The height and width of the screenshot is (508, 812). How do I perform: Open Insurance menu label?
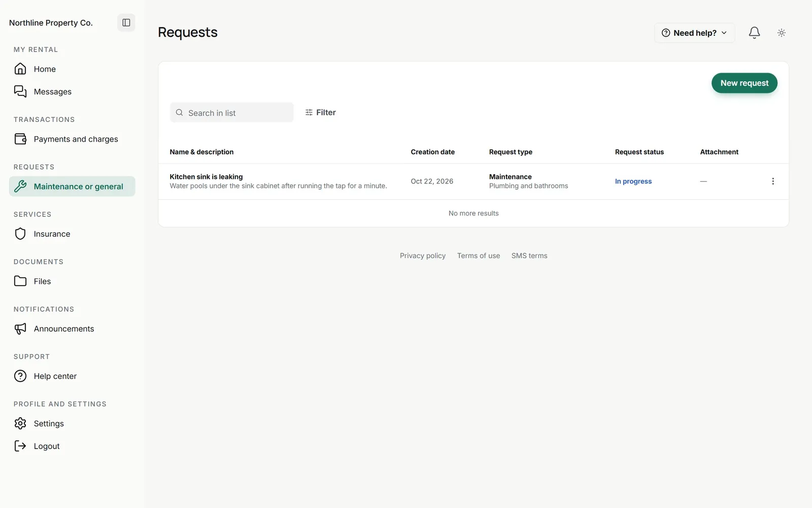pyautogui.click(x=52, y=234)
